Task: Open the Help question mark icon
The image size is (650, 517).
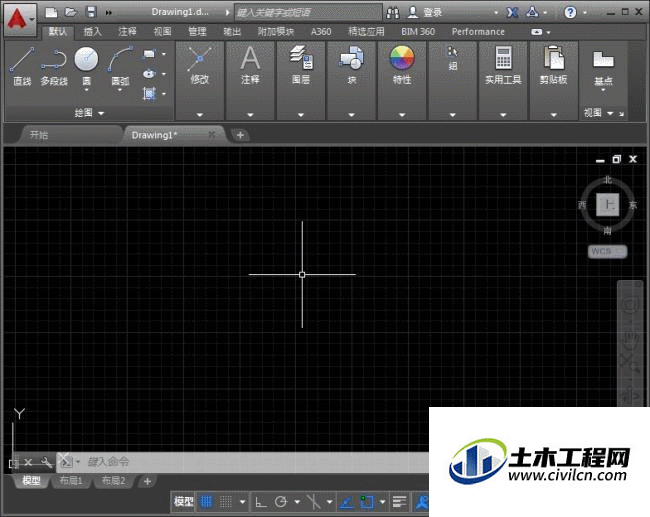Action: (x=570, y=12)
